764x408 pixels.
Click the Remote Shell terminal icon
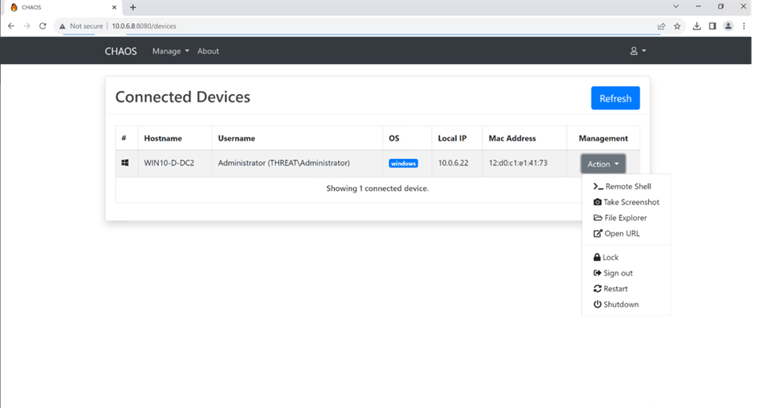tap(597, 186)
